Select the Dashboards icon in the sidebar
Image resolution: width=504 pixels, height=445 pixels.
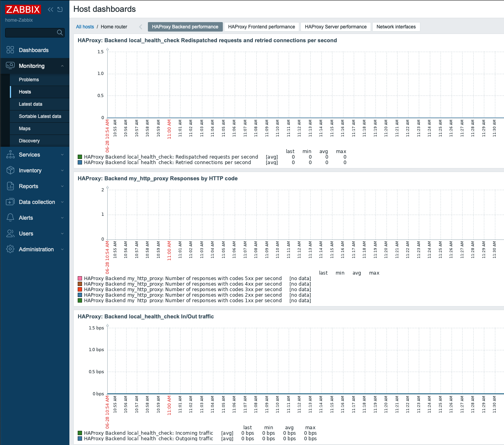(10, 50)
